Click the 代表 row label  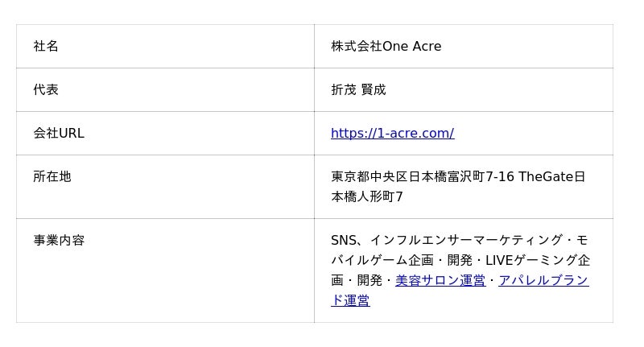click(x=46, y=90)
